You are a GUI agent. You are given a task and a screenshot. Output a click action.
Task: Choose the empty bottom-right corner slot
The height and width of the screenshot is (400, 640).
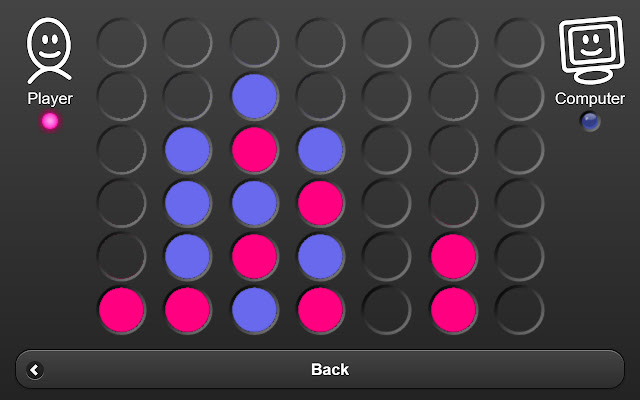pos(519,309)
